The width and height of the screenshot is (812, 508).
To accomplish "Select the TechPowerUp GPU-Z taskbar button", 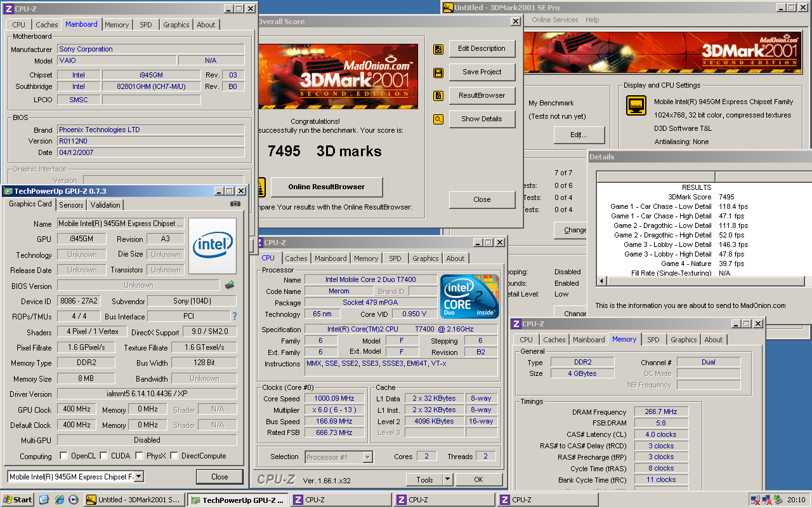I will click(239, 500).
